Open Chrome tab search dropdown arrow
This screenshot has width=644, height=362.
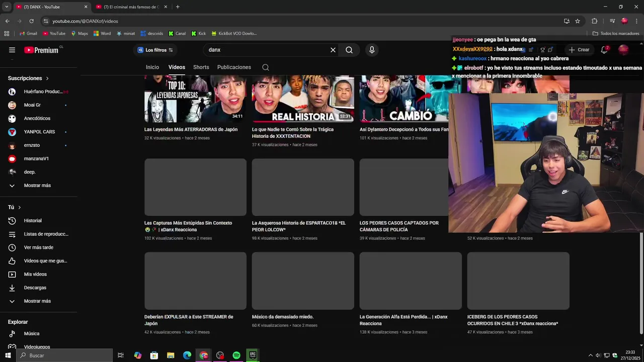click(7, 7)
